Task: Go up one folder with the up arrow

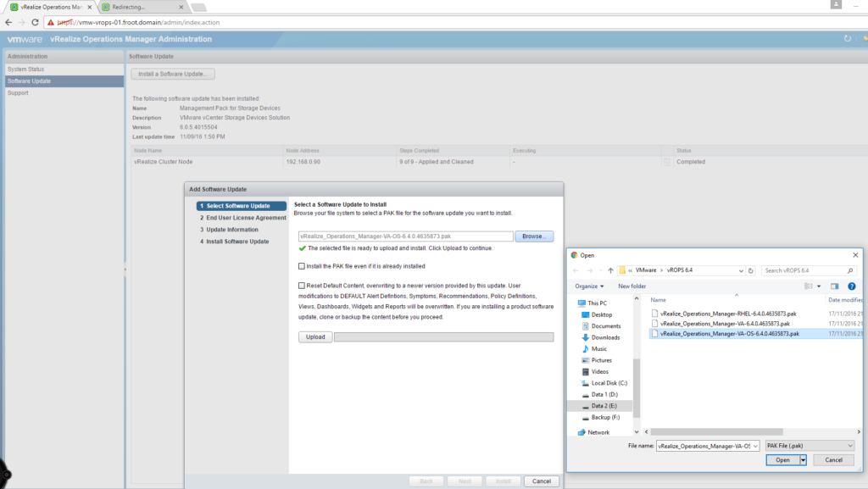Action: 609,270
